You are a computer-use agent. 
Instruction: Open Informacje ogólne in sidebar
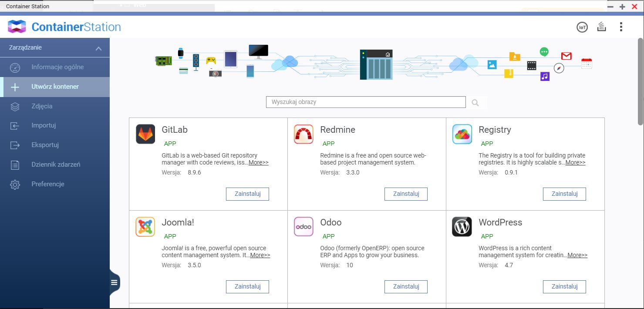pos(55,67)
